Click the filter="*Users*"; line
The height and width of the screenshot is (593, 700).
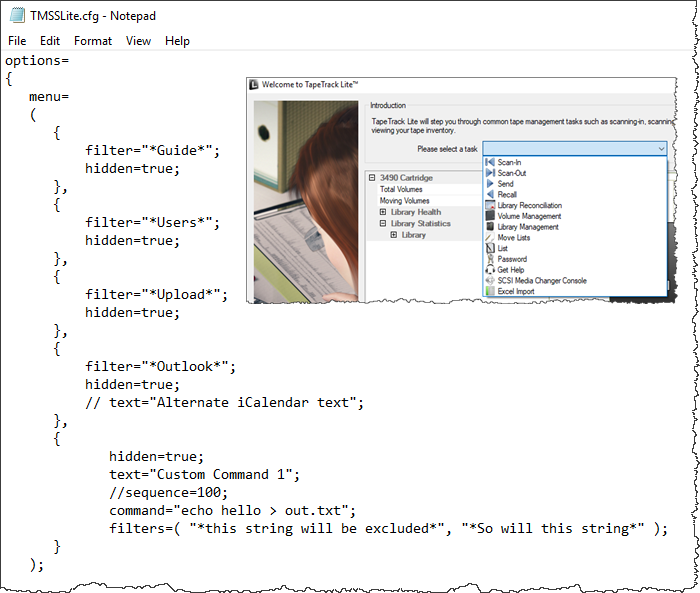coord(153,222)
